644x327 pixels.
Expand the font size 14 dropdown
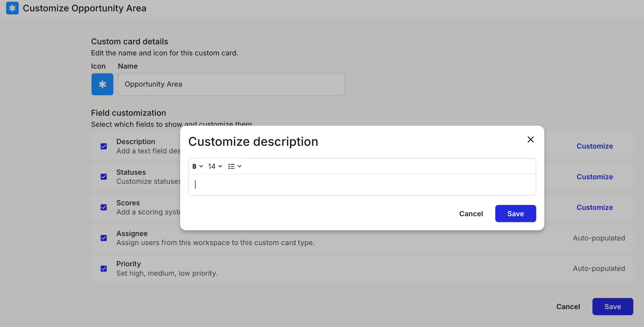pos(215,166)
